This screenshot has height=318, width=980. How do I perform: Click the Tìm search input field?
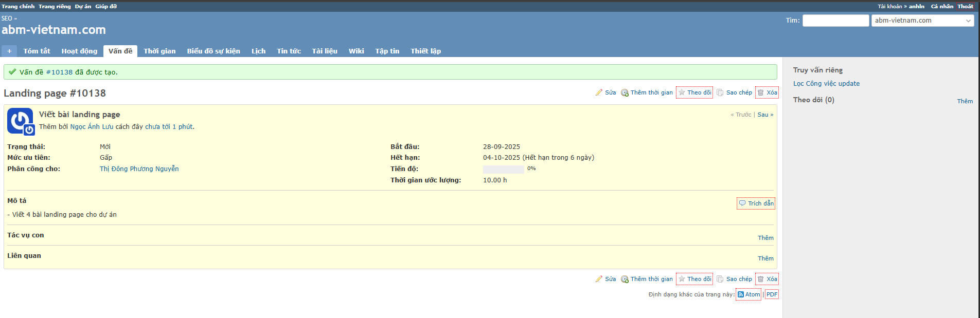click(835, 21)
